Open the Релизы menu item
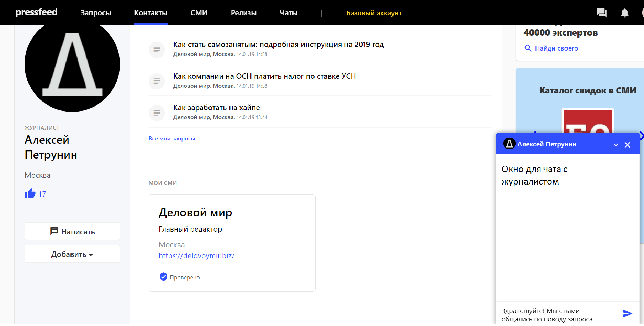644x326 pixels. tap(243, 13)
